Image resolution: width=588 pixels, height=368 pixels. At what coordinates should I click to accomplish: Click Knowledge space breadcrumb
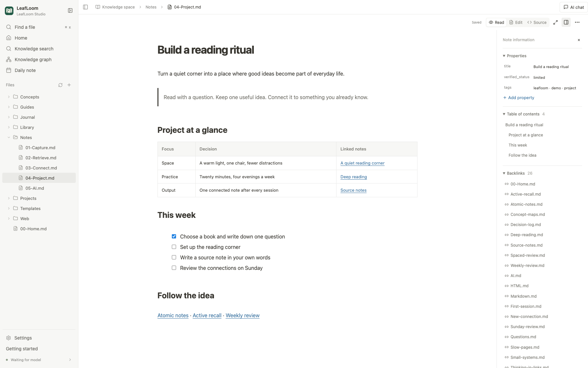(x=115, y=7)
